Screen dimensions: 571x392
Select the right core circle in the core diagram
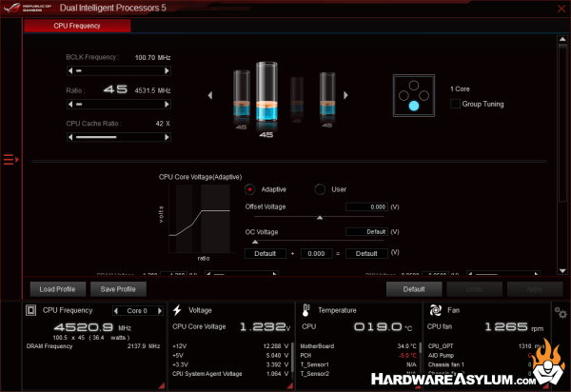tap(423, 96)
